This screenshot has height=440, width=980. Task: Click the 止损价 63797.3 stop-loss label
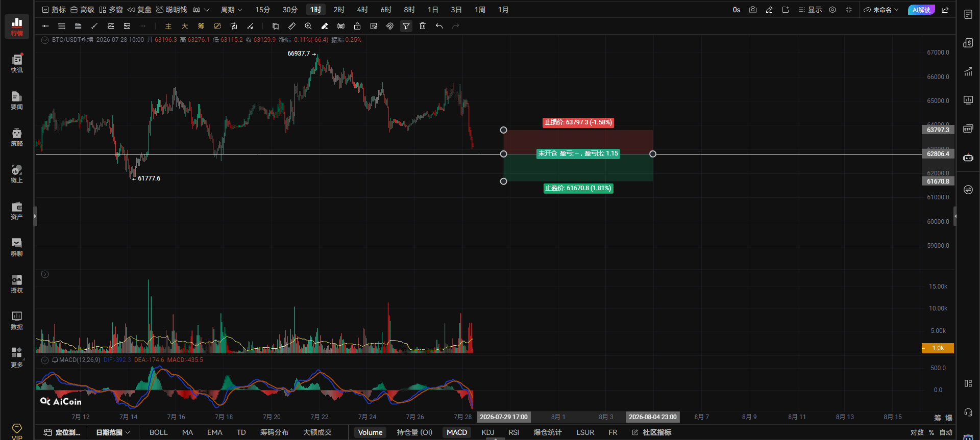click(578, 122)
